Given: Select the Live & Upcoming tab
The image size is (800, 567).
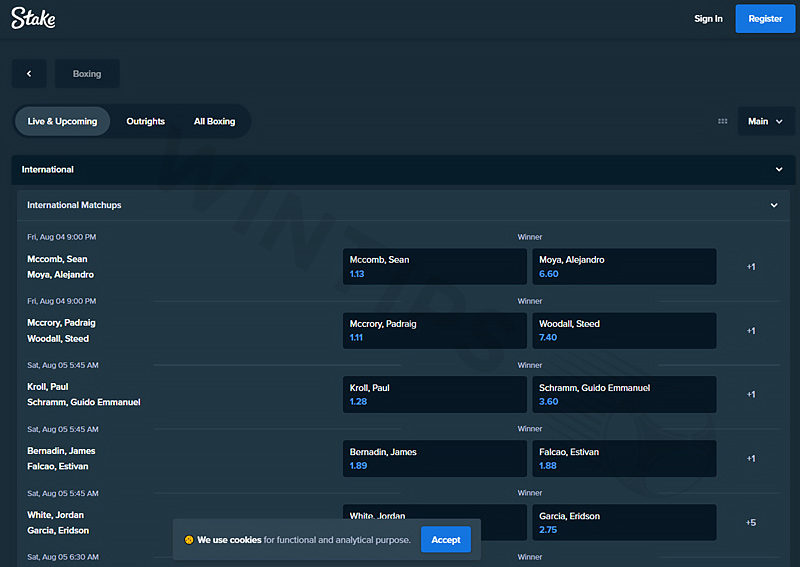Looking at the screenshot, I should [x=62, y=121].
